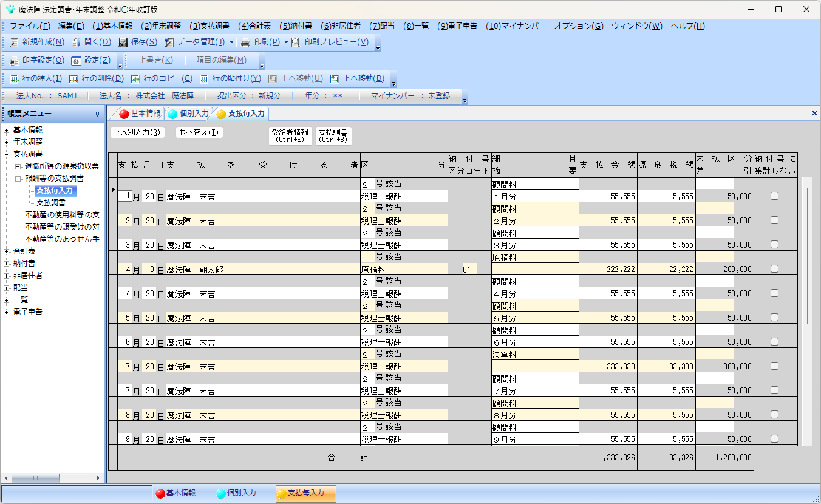Click the Save (保存) floppy disk icon
821x504 pixels.
pos(123,43)
